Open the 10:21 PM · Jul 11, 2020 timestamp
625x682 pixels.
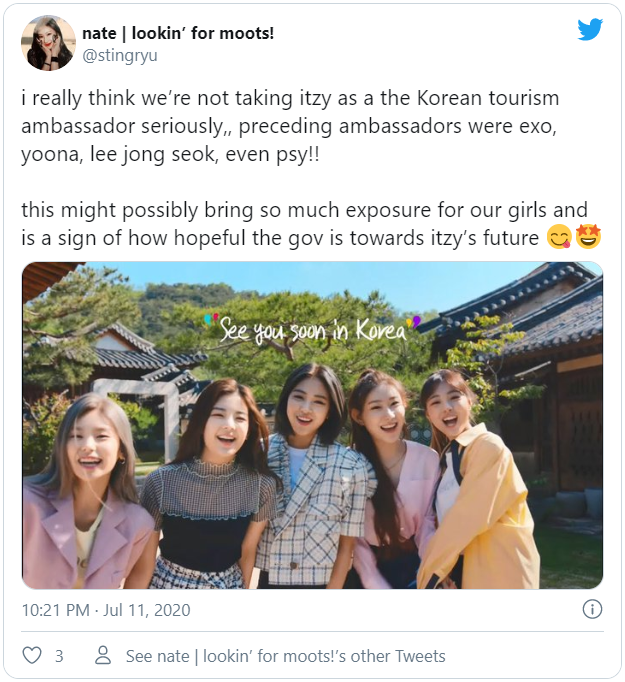pos(106,610)
